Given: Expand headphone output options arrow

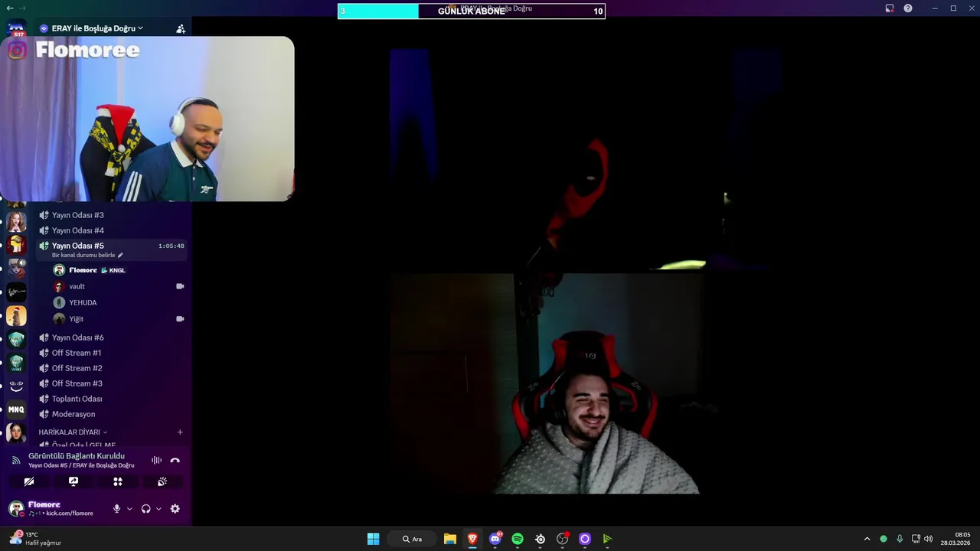Looking at the screenshot, I should pos(158,509).
